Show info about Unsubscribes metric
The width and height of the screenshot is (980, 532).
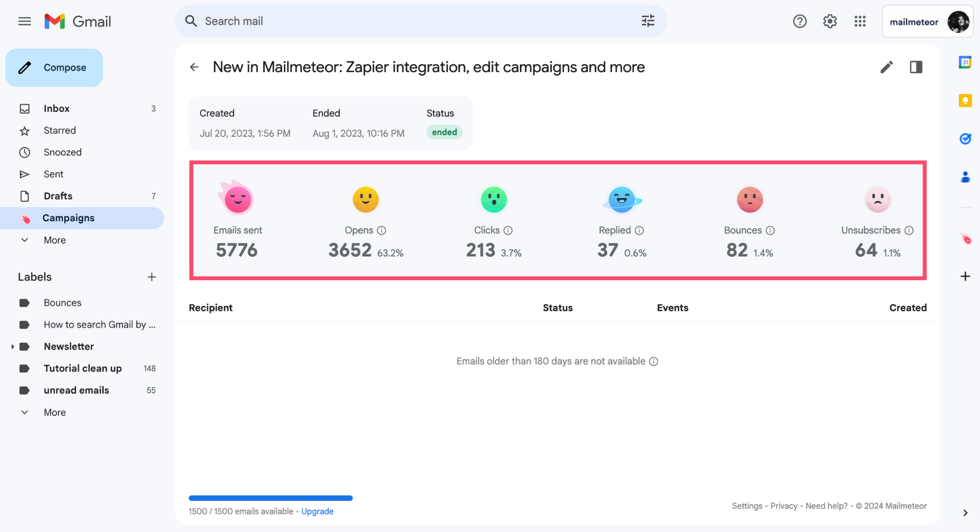[909, 231]
